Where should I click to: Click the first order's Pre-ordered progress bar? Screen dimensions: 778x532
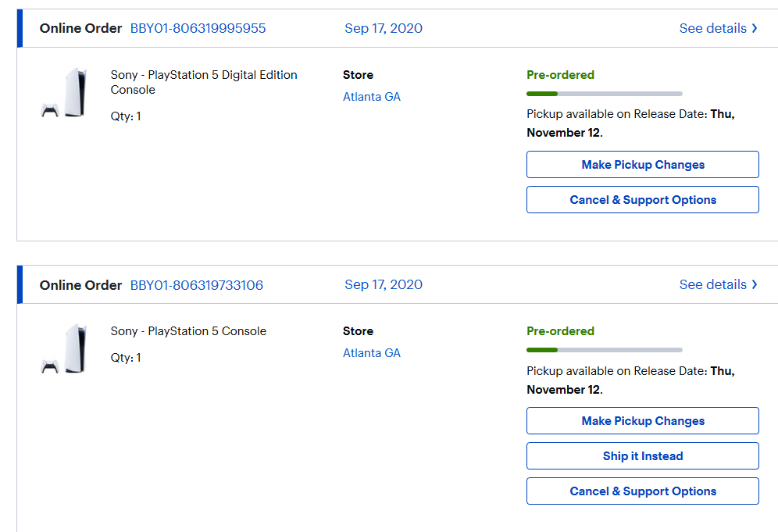pos(605,94)
